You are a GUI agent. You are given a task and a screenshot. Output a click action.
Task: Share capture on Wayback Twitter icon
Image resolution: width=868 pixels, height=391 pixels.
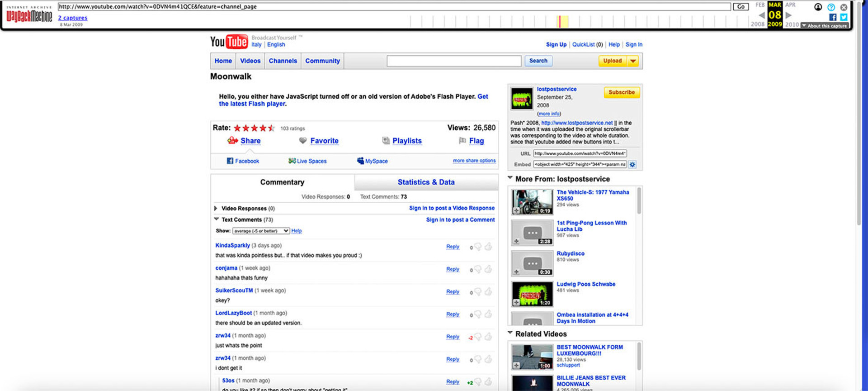click(844, 17)
